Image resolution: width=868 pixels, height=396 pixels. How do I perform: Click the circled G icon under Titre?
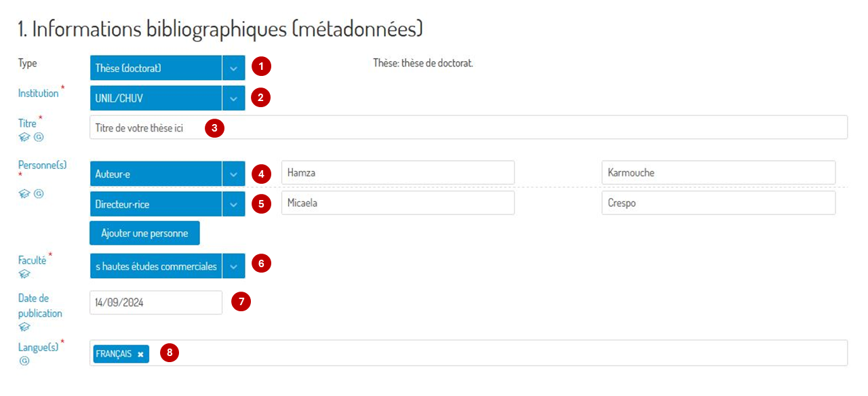tap(39, 137)
